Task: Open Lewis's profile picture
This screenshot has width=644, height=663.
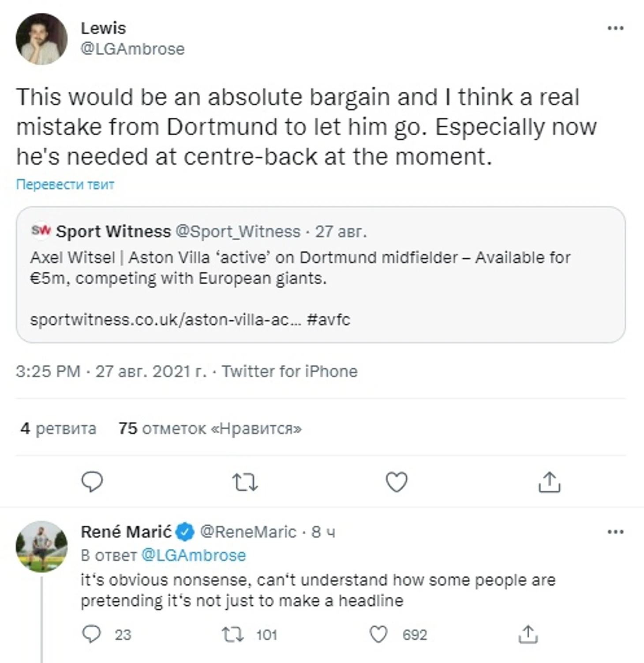Action: point(41,39)
